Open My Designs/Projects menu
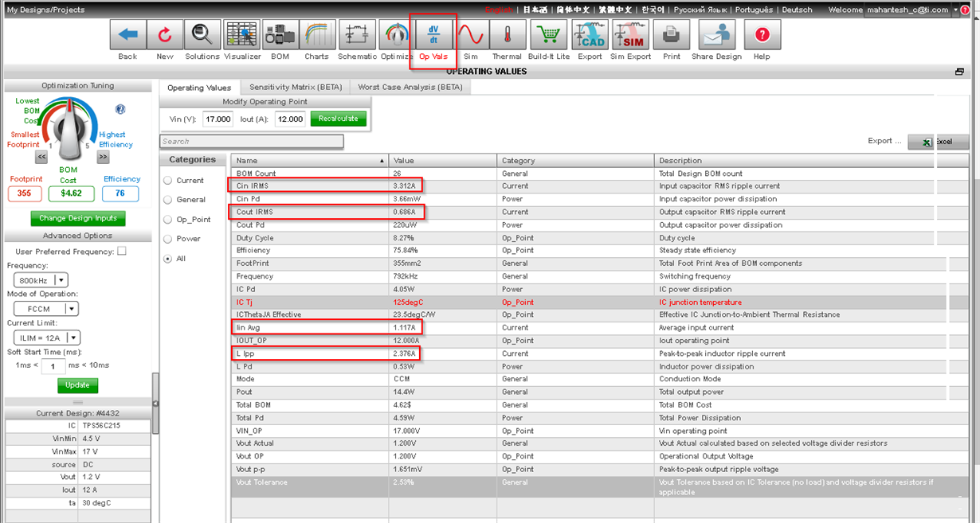The image size is (980, 523). pos(45,10)
